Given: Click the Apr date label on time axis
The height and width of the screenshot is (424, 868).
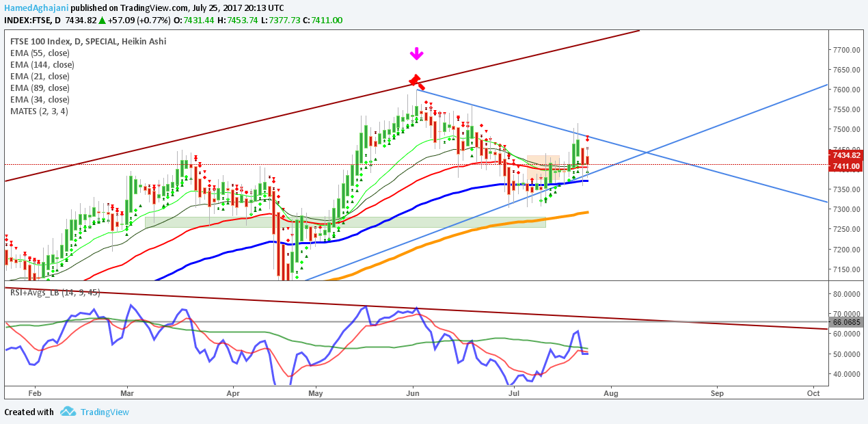Looking at the screenshot, I should click(233, 393).
